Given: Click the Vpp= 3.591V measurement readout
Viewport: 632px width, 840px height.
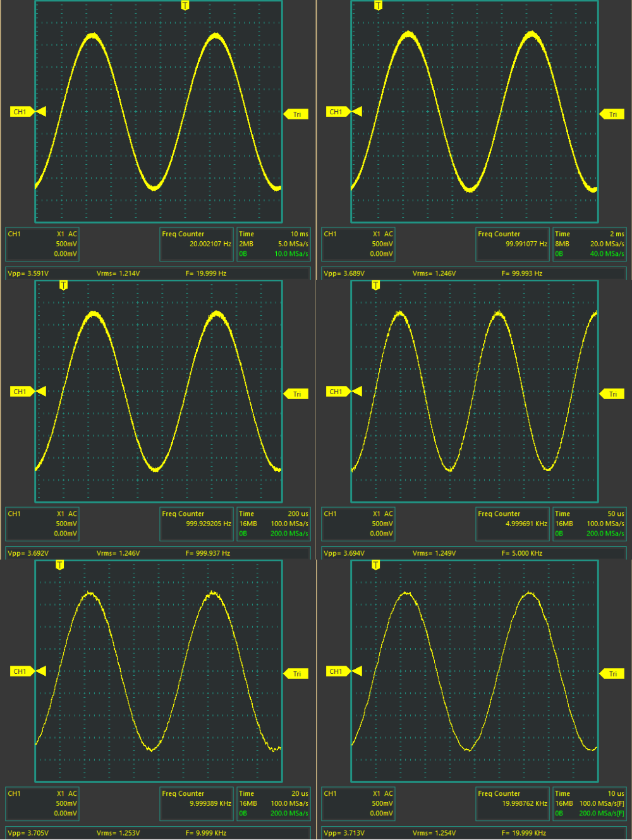Looking at the screenshot, I should point(28,273).
